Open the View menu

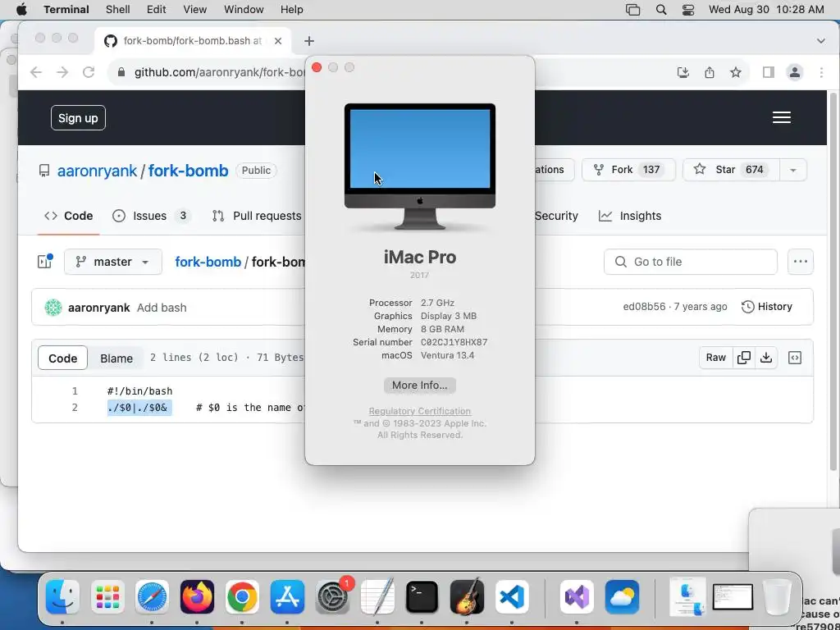(195, 10)
